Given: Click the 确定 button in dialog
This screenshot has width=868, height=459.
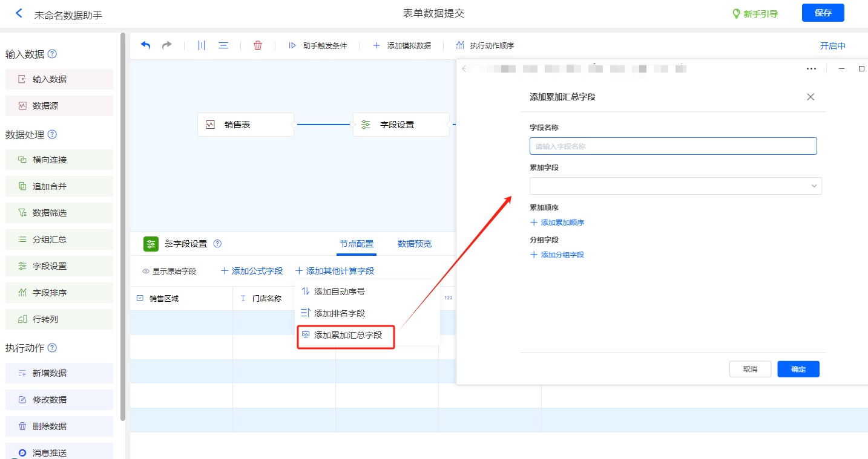Looking at the screenshot, I should [798, 369].
